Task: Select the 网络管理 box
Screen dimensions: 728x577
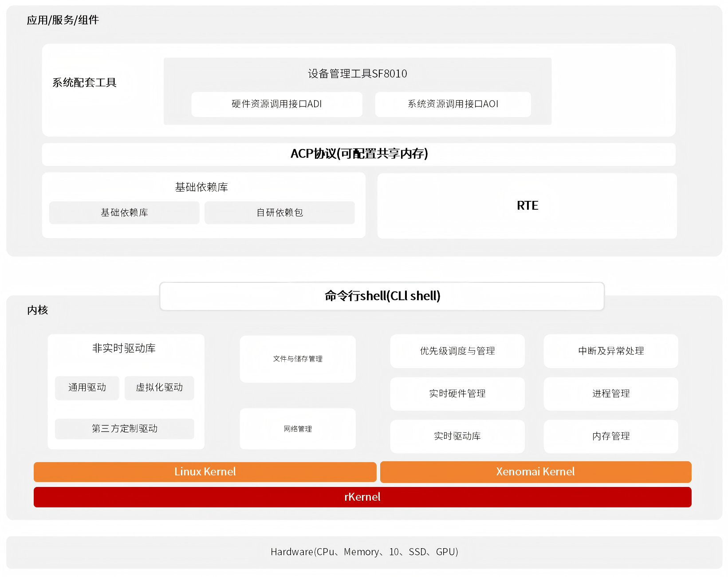Action: [298, 429]
